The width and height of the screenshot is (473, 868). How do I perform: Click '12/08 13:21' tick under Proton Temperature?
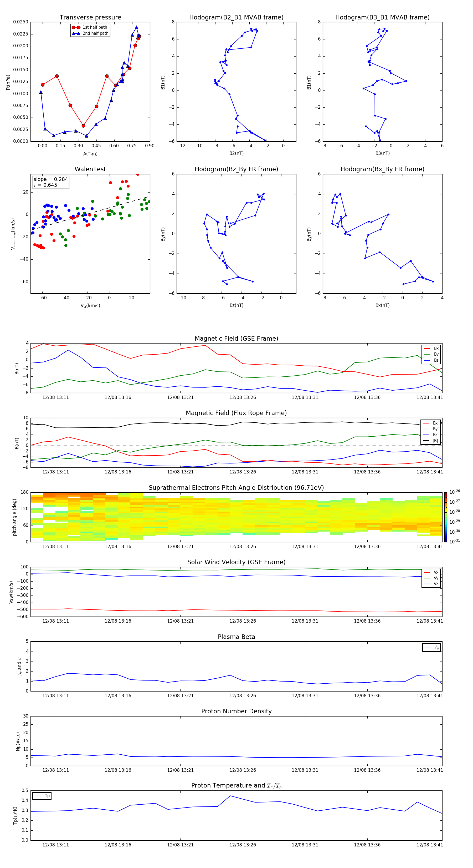pos(181,845)
